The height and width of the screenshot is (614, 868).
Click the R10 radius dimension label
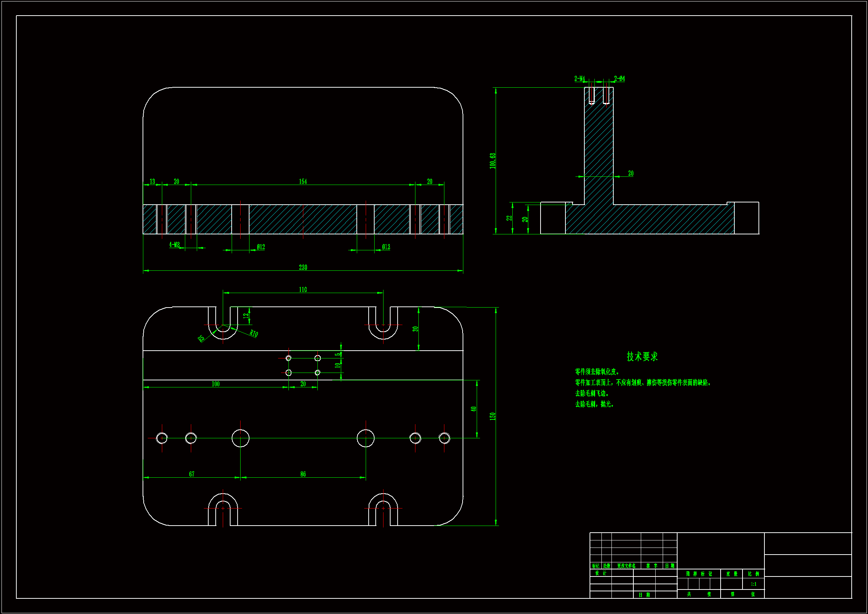pos(254,333)
